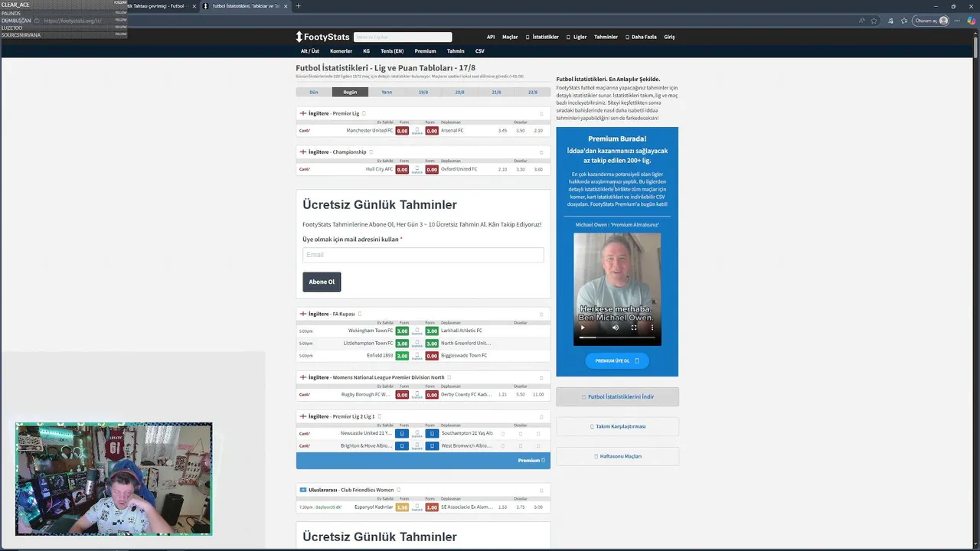
Task: Collapse the Premier Lig 2 Lig 1 section
Action: tap(541, 416)
